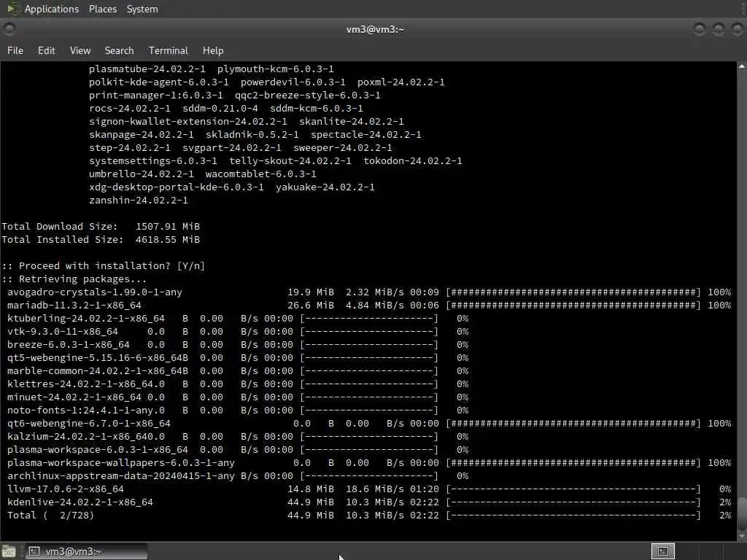Viewport: 747px width, 560px height.
Task: Click the spectacle-24.02.2-1 package entry
Action: (x=366, y=135)
